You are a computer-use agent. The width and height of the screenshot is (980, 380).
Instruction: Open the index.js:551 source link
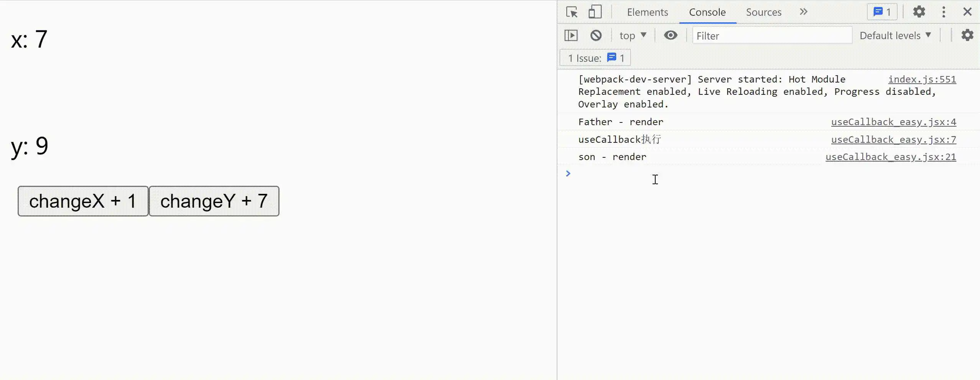point(922,79)
